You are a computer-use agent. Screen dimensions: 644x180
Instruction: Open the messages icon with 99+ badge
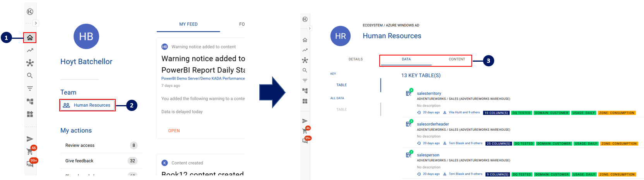tap(30, 164)
